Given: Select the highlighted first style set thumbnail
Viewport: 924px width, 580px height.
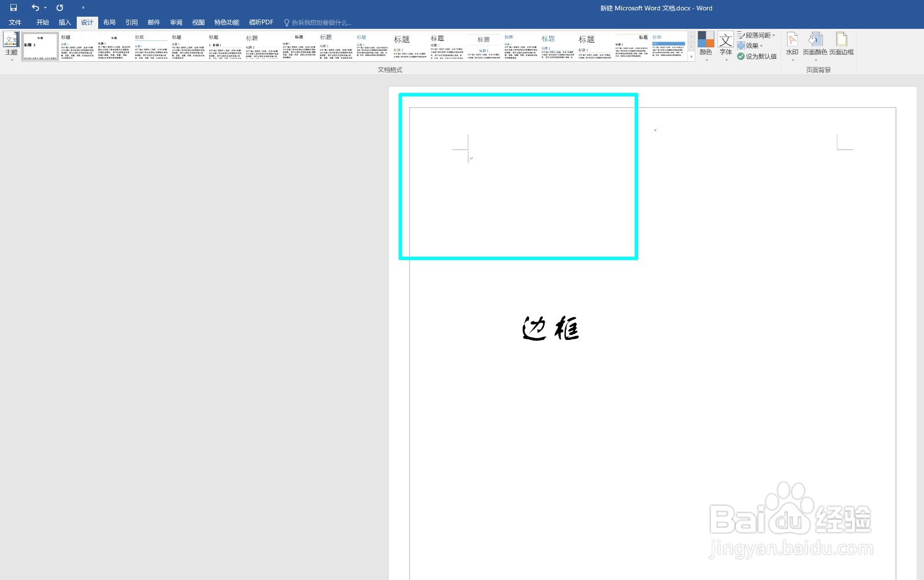Looking at the screenshot, I should [40, 46].
